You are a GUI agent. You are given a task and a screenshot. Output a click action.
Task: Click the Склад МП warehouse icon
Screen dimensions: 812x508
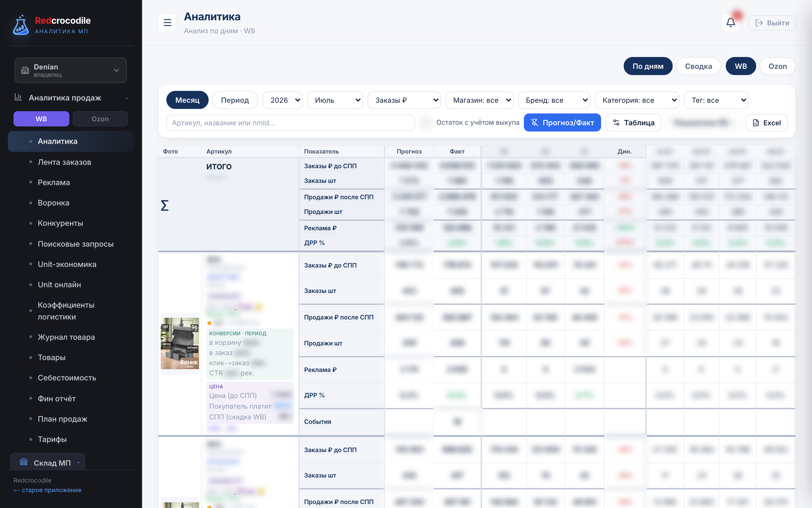(23, 462)
